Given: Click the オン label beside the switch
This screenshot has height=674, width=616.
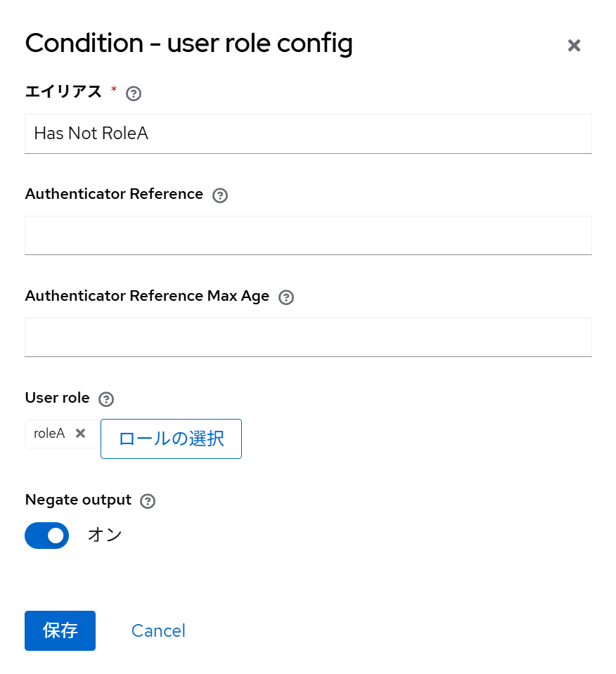Looking at the screenshot, I should (105, 535).
